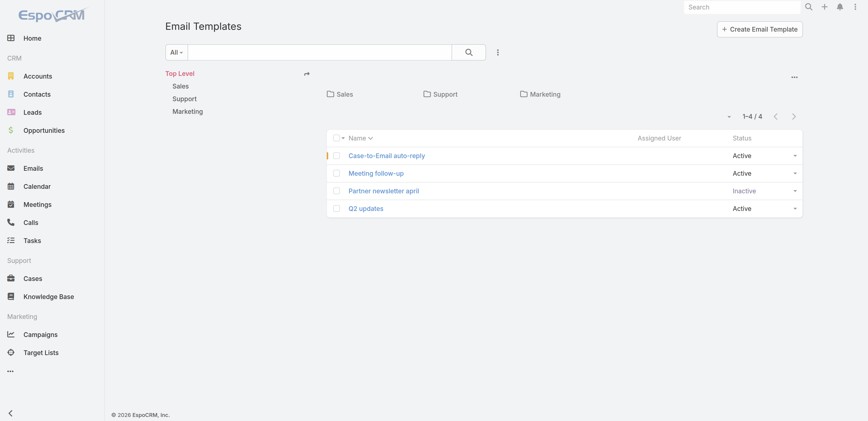Click the Calls phone icon
Image resolution: width=868 pixels, height=421 pixels.
(11, 222)
